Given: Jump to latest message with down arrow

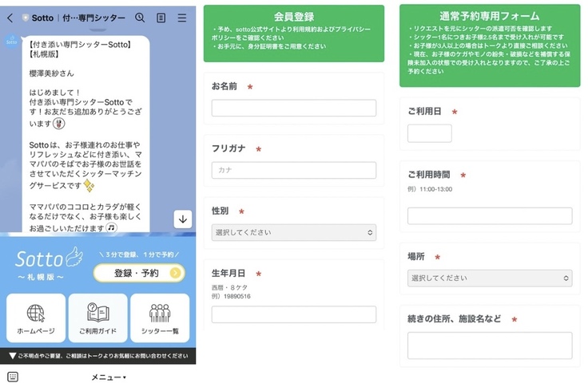Looking at the screenshot, I should click(x=182, y=219).
